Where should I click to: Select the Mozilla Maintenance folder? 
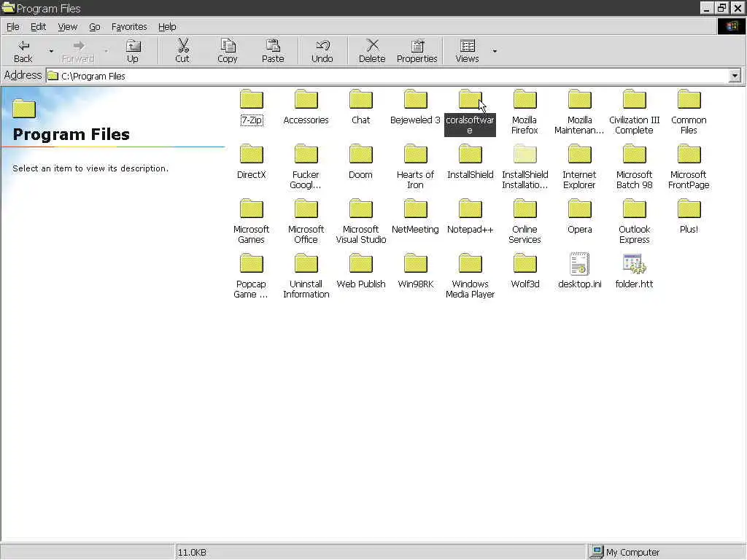(x=579, y=112)
